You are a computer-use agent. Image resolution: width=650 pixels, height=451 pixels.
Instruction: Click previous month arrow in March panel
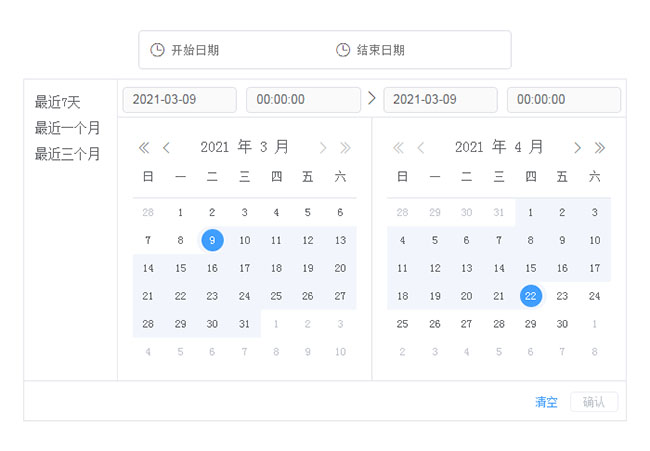pos(166,148)
